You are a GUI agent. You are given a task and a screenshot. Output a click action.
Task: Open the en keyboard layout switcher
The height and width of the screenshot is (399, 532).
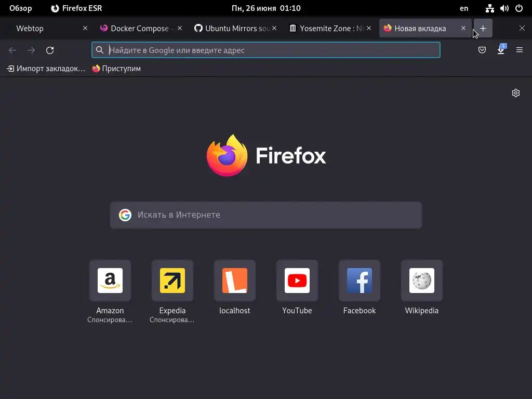pyautogui.click(x=464, y=8)
